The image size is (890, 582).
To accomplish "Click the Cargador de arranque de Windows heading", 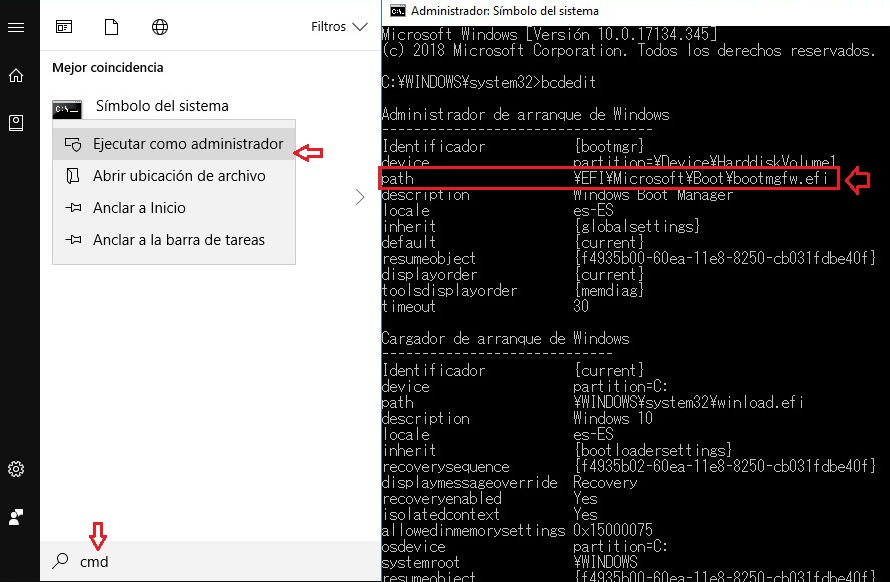I will (x=505, y=339).
